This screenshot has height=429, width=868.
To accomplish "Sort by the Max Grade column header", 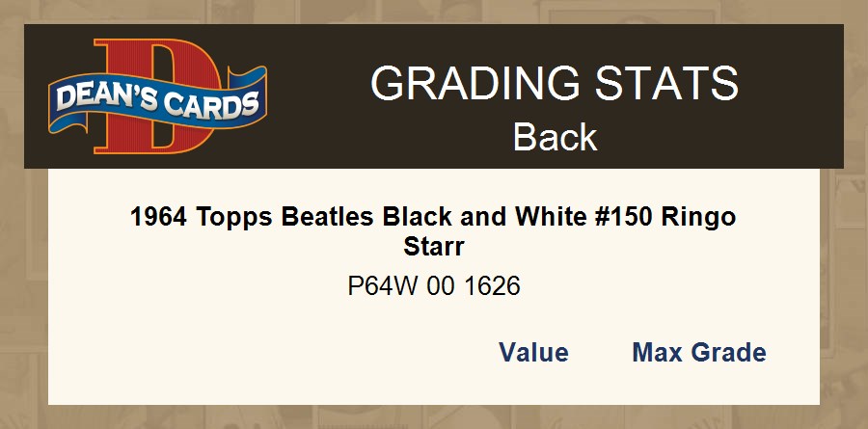I will pos(698,353).
